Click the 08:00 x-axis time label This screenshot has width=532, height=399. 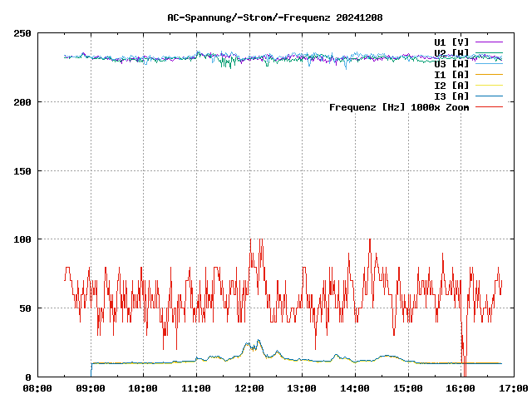37,388
